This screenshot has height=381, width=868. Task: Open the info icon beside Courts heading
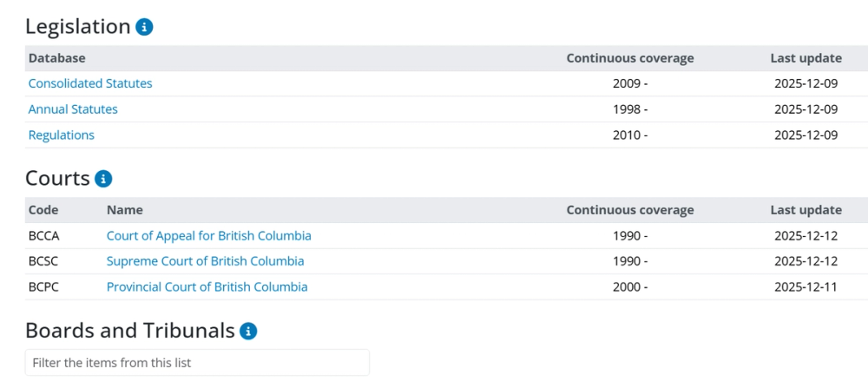[103, 179]
